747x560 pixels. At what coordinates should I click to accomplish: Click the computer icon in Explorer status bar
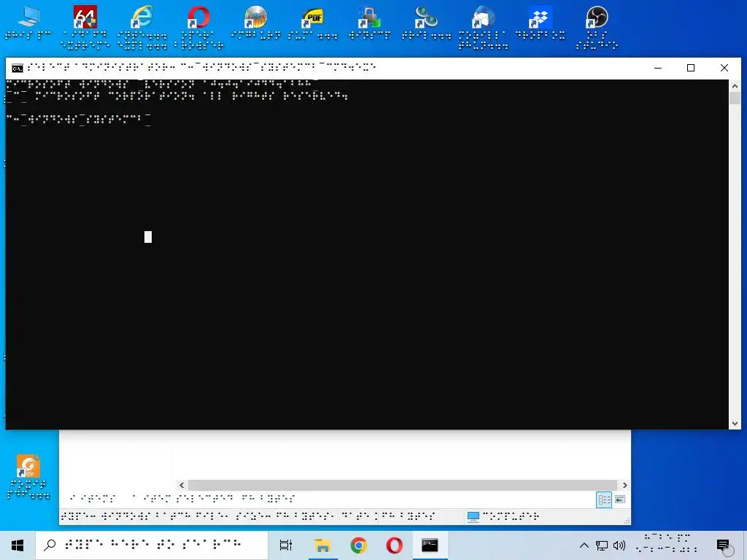473,517
